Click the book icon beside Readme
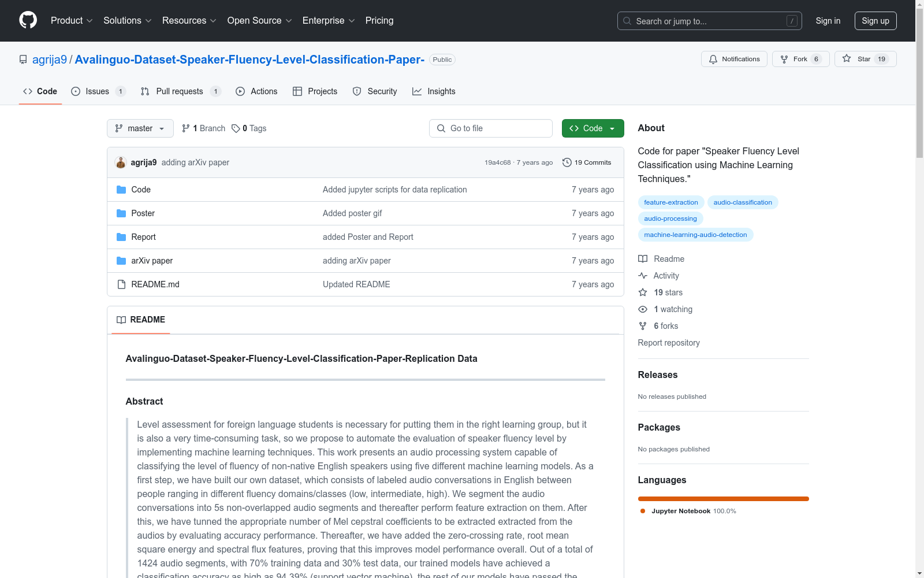Screen dimensions: 924x578 coord(643,259)
